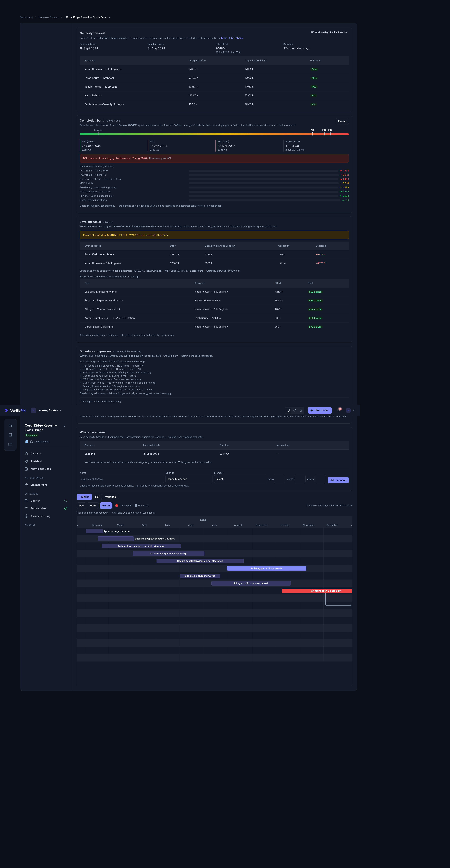Open Overview in the project sidebar
This screenshot has width=450, height=868.
pos(46,454)
